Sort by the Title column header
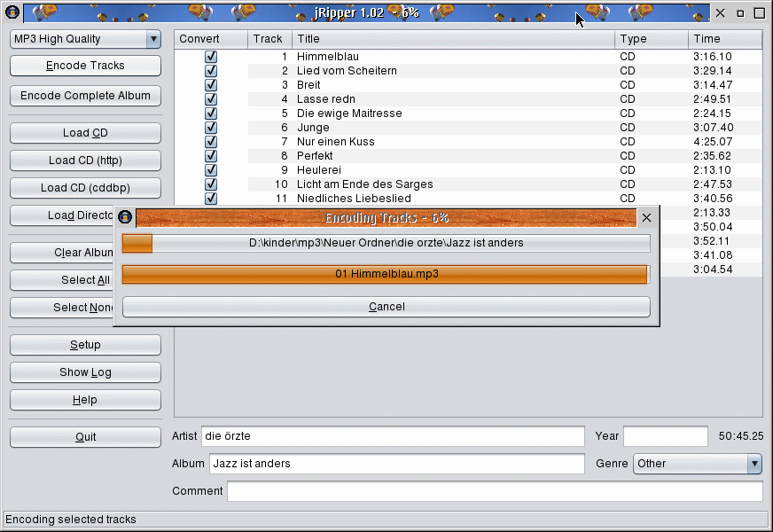 [453, 39]
